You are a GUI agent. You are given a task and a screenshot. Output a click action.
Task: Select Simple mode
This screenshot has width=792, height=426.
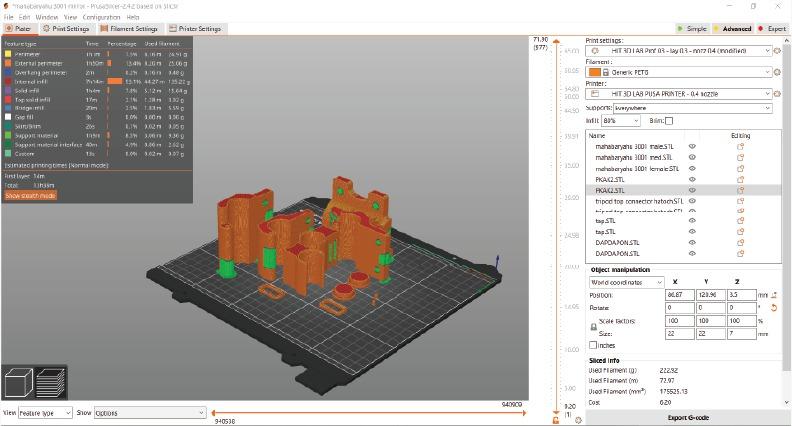coord(692,29)
